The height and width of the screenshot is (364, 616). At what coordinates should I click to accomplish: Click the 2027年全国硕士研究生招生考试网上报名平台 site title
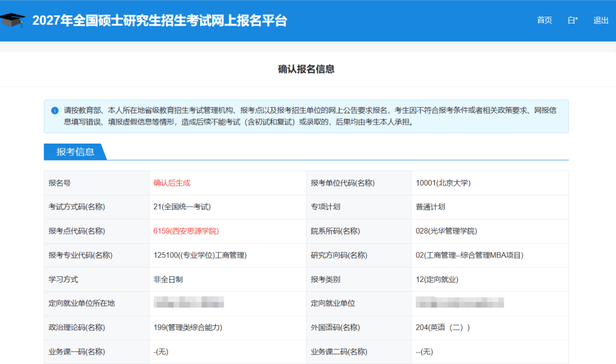click(160, 21)
